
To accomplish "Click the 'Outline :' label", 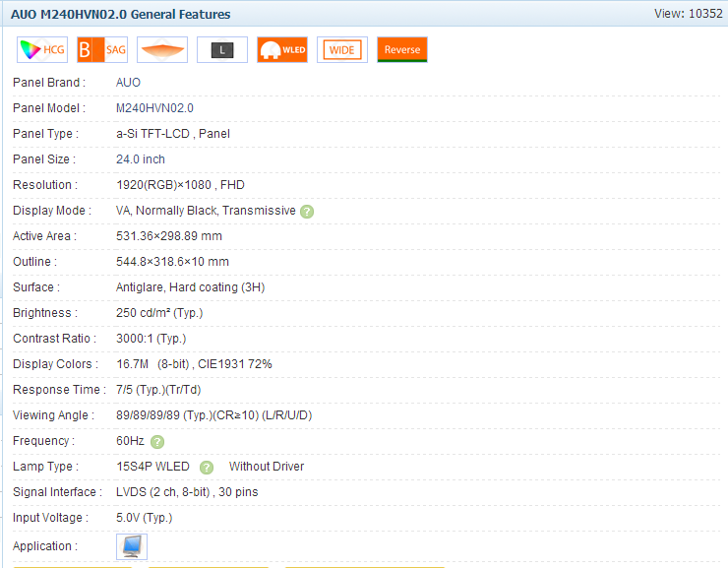I will point(34,262).
